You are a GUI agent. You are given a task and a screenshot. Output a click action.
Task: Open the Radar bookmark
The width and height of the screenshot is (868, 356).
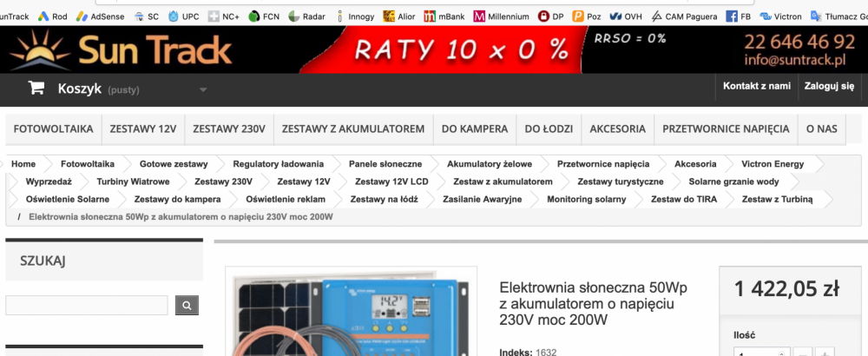306,16
